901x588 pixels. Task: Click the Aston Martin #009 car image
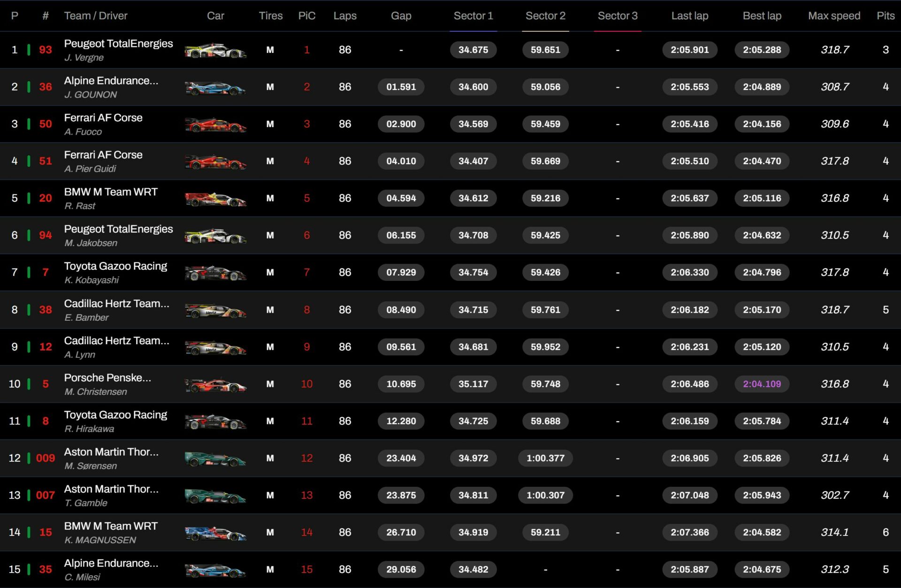tap(215, 458)
